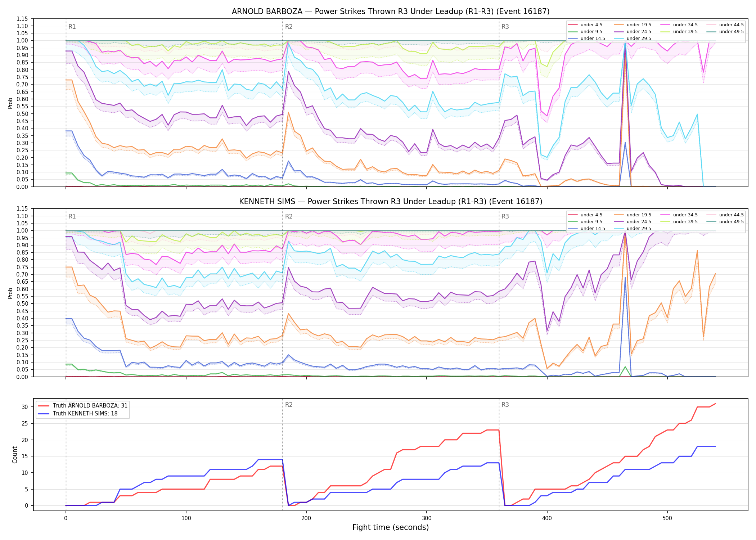
Task: Click the Count axis tick label '20'
Action: pos(24,440)
